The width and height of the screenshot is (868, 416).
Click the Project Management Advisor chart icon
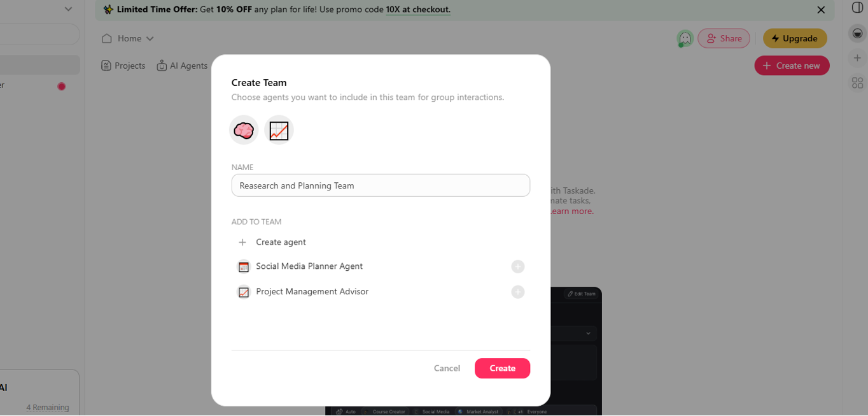pos(244,292)
